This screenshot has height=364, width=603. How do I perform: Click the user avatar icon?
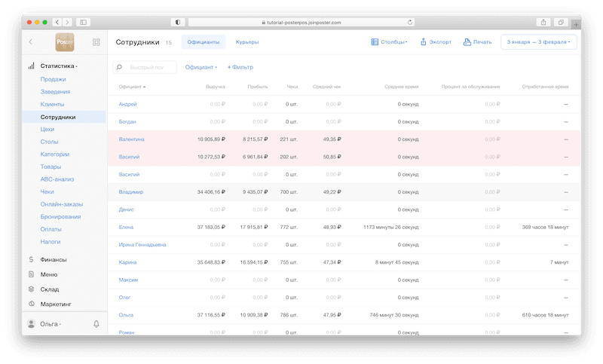click(x=31, y=323)
